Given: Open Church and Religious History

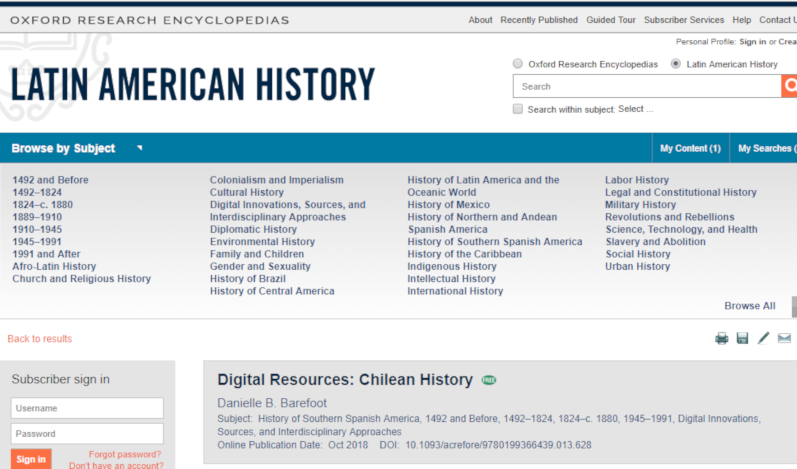Looking at the screenshot, I should pyautogui.click(x=81, y=278).
